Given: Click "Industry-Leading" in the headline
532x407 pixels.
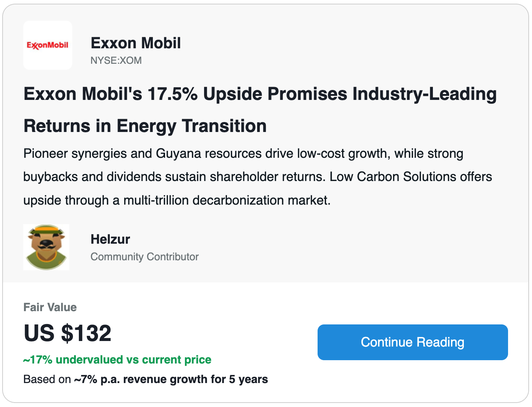Looking at the screenshot, I should (x=424, y=94).
